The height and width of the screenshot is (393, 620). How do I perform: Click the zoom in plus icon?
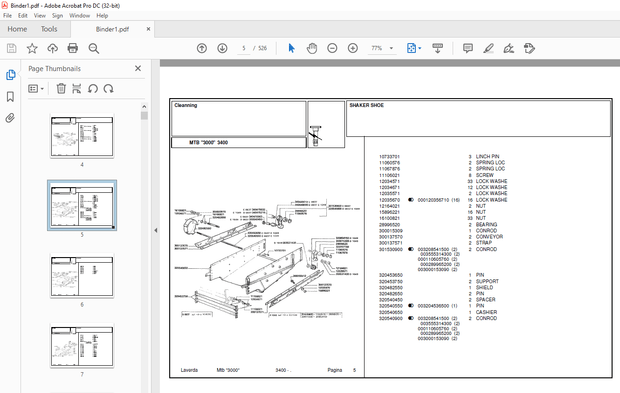[x=353, y=49]
